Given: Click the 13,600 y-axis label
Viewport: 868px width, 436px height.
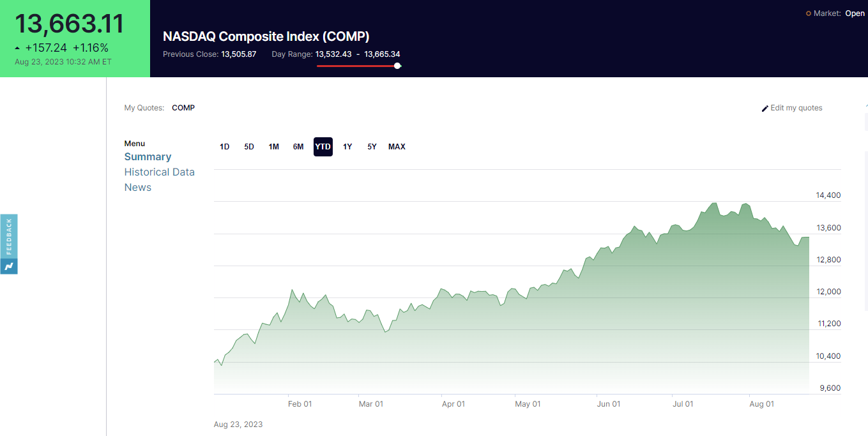Looking at the screenshot, I should (x=828, y=228).
